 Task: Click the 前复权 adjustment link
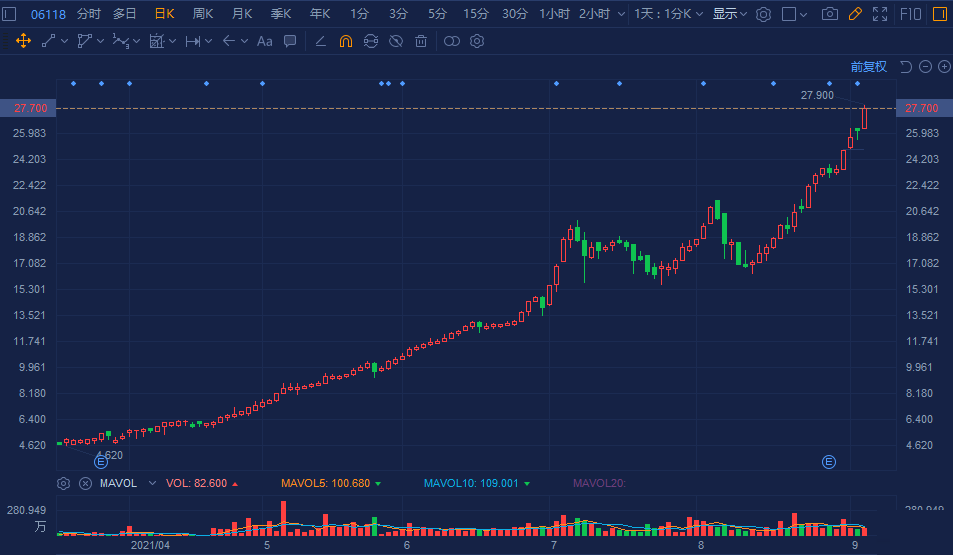pos(868,67)
